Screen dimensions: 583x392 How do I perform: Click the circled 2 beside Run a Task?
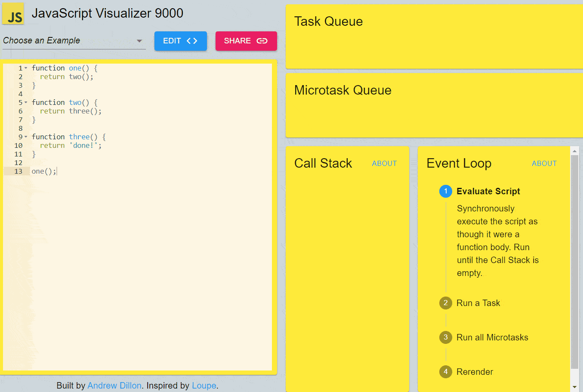(446, 303)
